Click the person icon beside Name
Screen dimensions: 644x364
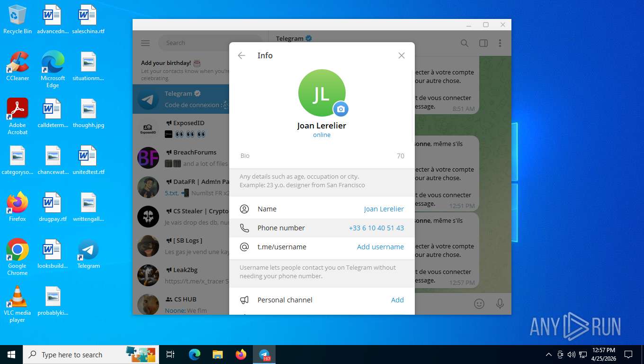click(x=244, y=209)
